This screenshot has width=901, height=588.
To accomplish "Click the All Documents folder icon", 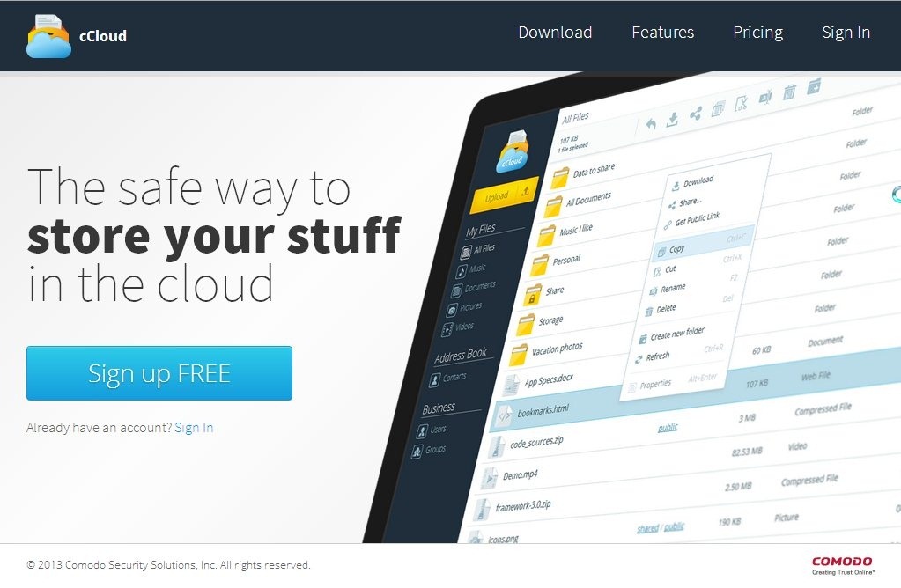I will 553,206.
